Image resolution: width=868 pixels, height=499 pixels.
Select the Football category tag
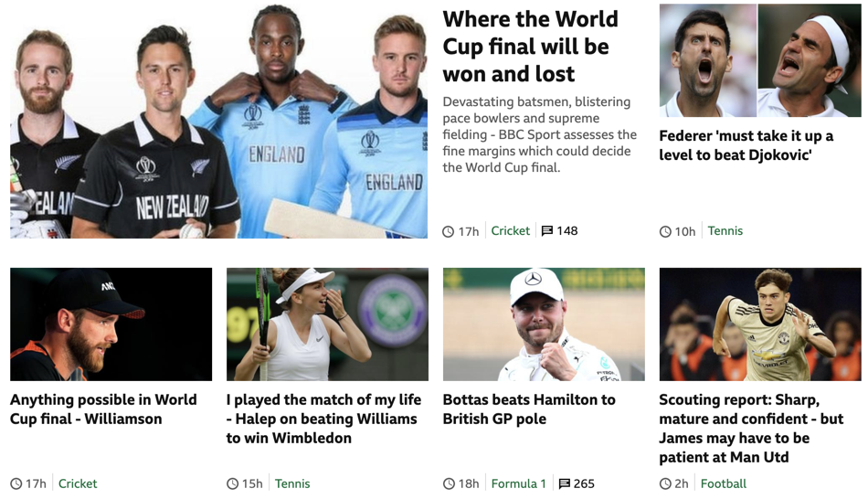724,484
